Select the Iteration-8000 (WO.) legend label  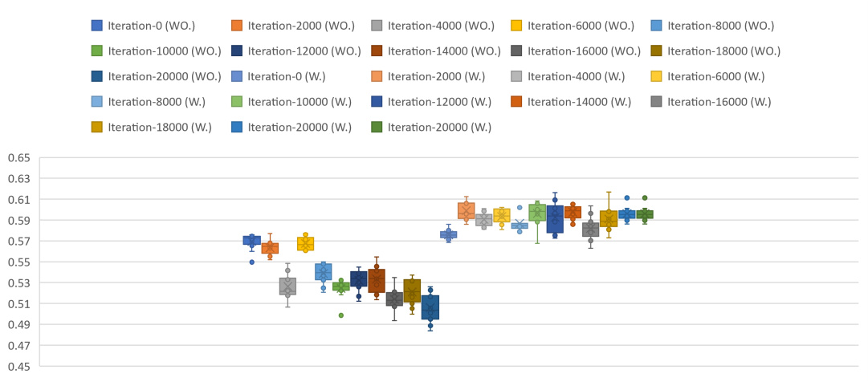coord(721,26)
